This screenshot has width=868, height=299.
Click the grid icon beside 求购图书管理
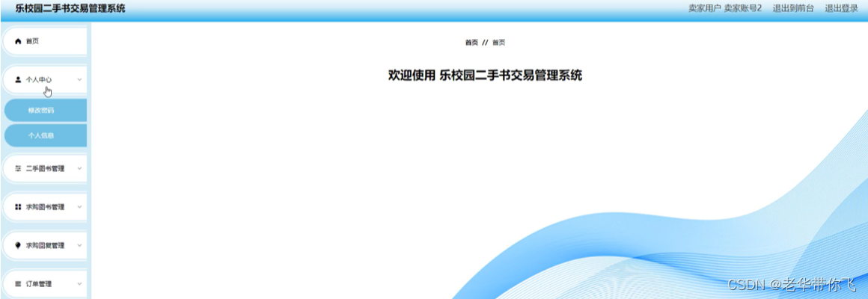[18, 207]
